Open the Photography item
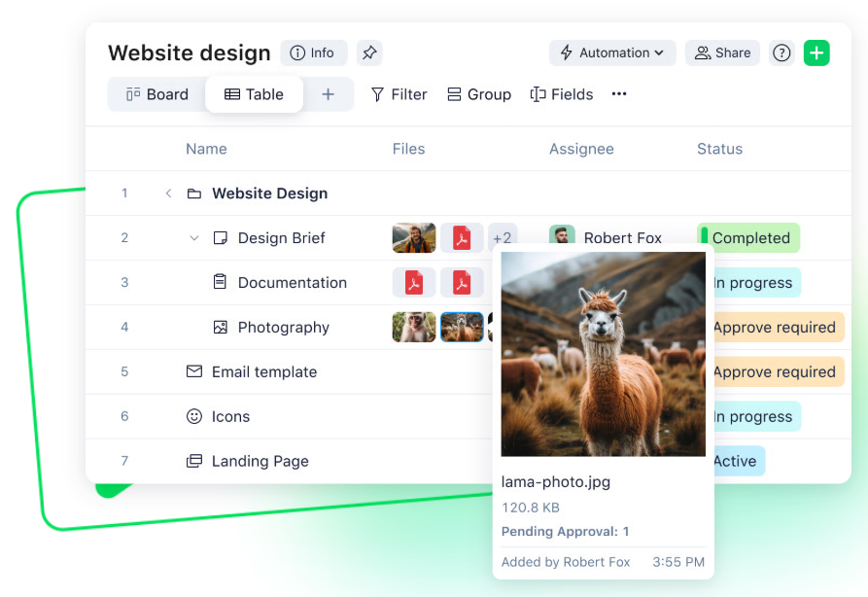The width and height of the screenshot is (868, 597). [284, 328]
